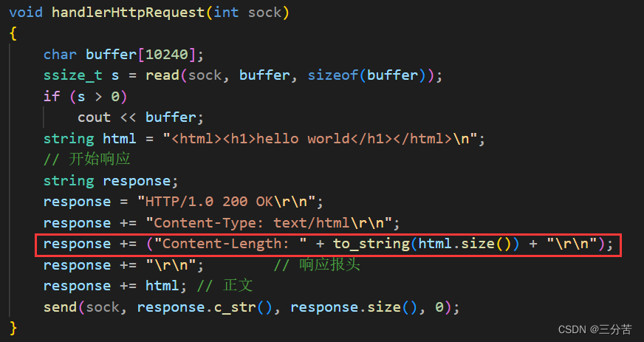
Task: Click 'response += html;' statement
Action: pyautogui.click(x=115, y=286)
